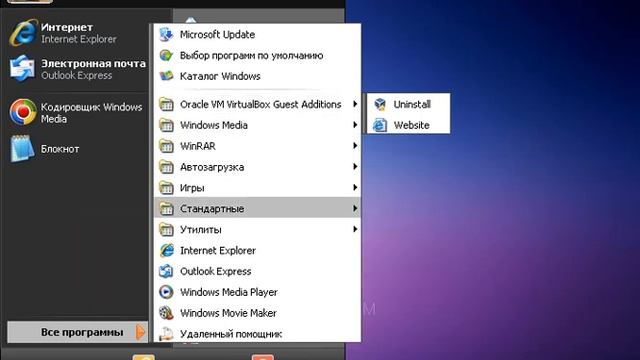Click the Outlook Express icon in programs list
640x360 pixels.
click(166, 271)
